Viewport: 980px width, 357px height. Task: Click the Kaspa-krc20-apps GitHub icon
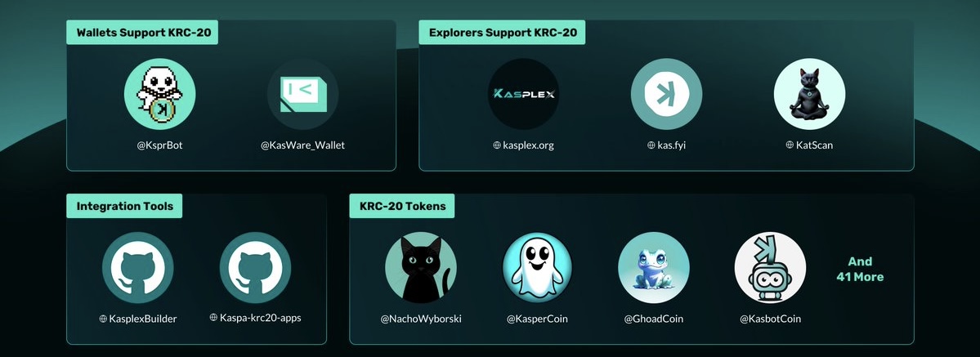pos(256,268)
